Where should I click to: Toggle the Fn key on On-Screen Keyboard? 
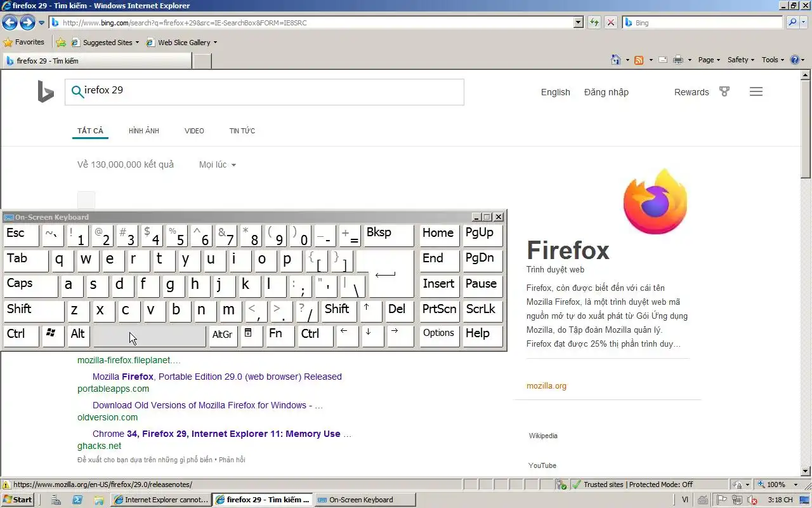pos(280,335)
